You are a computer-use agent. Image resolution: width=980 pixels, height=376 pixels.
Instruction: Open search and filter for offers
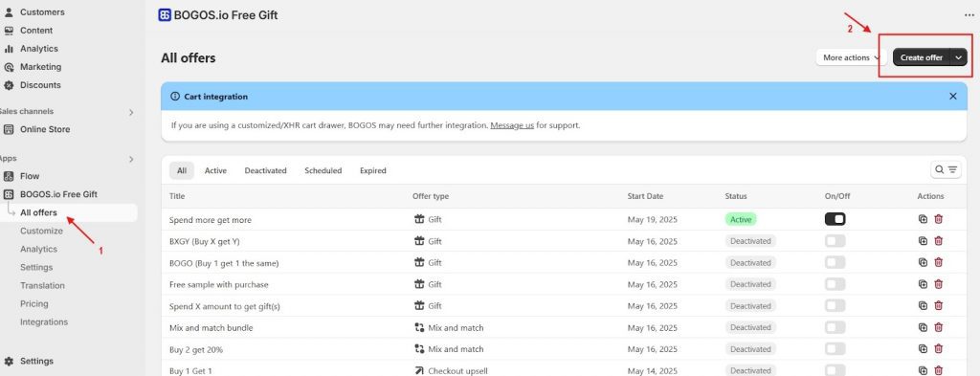tap(946, 170)
